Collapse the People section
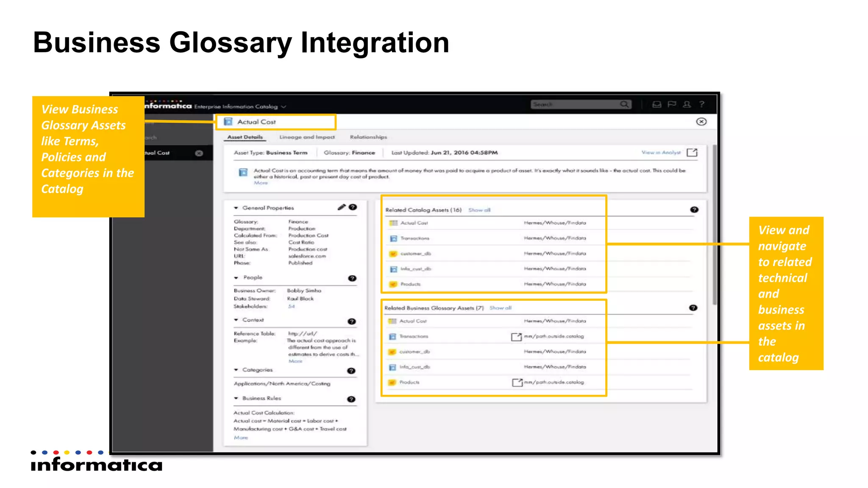Viewport: 868px width, 488px height. click(x=236, y=278)
